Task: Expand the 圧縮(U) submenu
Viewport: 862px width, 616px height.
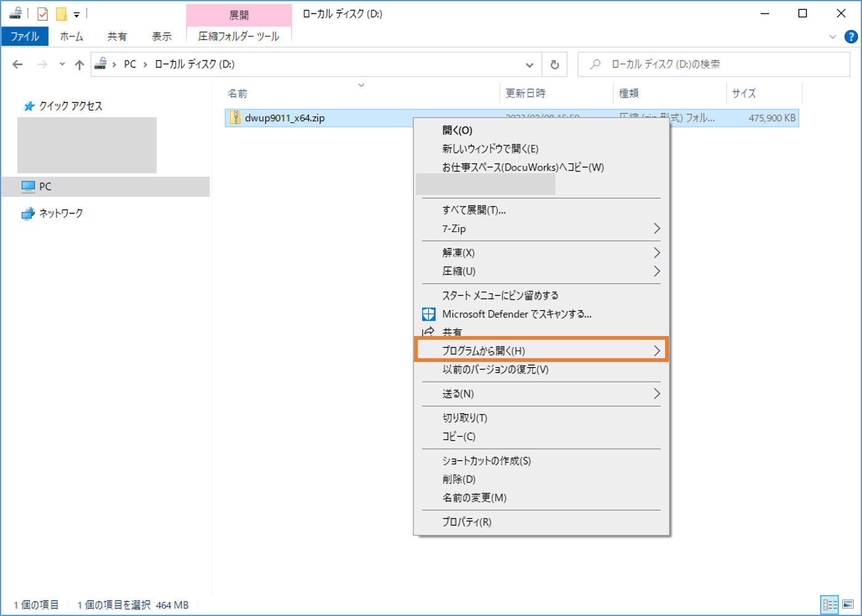Action: coord(541,271)
